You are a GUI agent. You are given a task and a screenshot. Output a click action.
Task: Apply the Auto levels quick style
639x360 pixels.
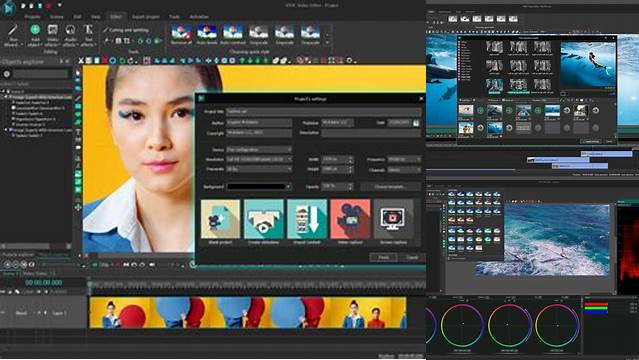(207, 34)
